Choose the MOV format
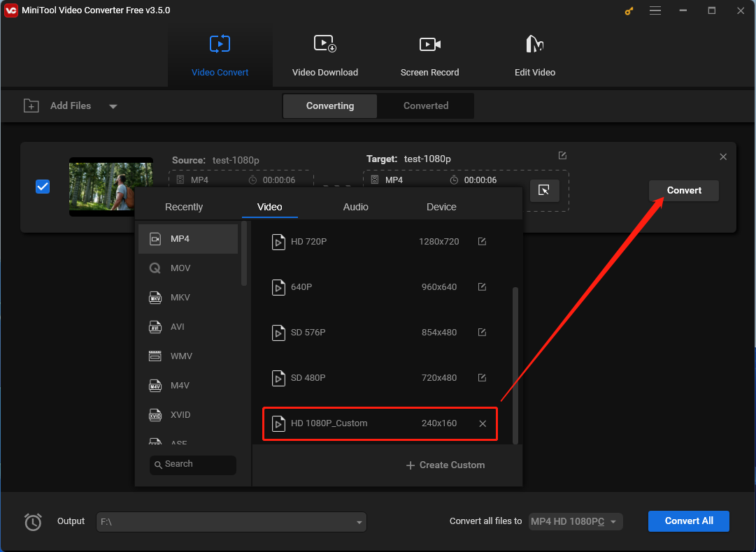756x552 pixels. [x=188, y=268]
